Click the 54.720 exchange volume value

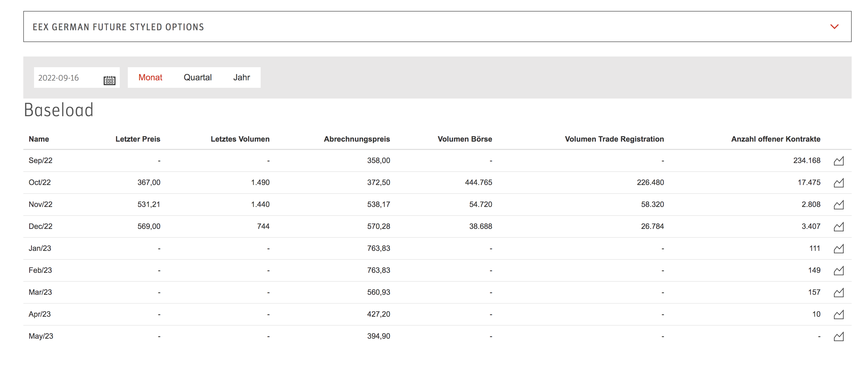point(481,205)
